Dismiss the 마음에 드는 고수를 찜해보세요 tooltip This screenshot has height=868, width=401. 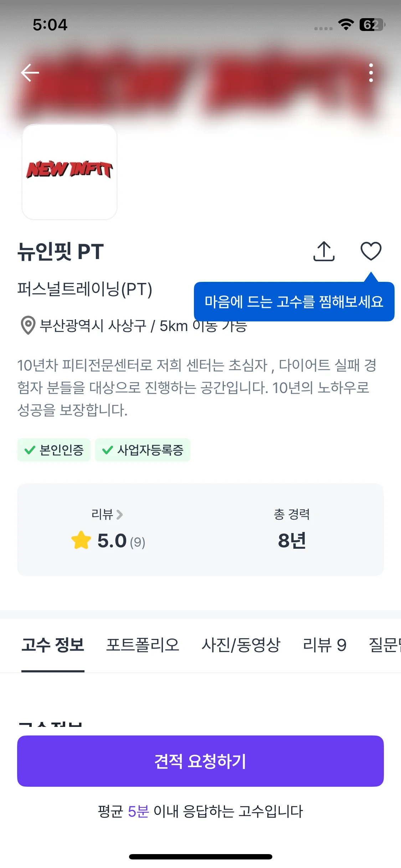294,302
